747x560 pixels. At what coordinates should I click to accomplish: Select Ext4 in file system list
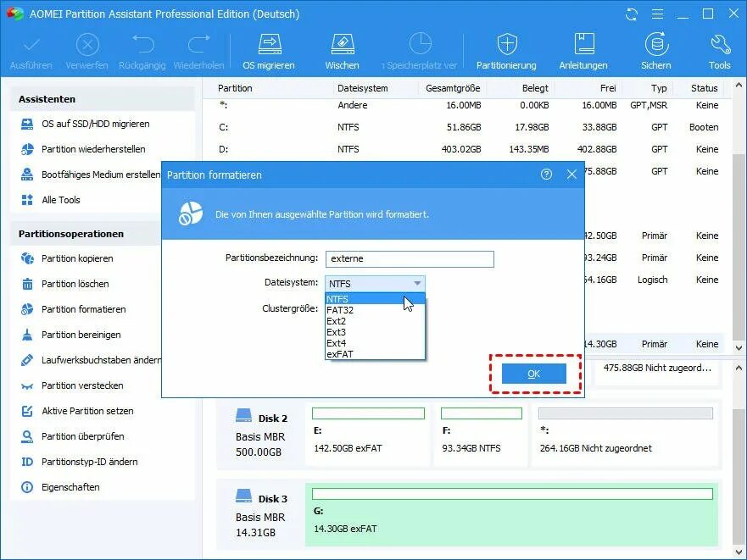pyautogui.click(x=375, y=343)
